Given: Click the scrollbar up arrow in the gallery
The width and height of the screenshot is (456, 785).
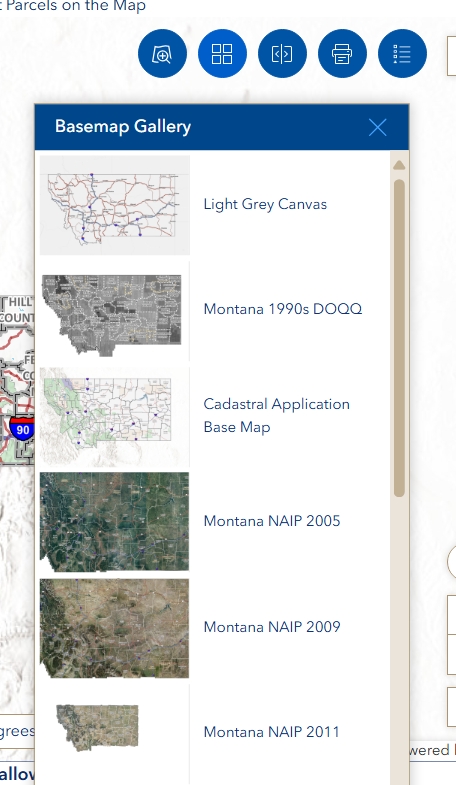Looking at the screenshot, I should point(399,165).
